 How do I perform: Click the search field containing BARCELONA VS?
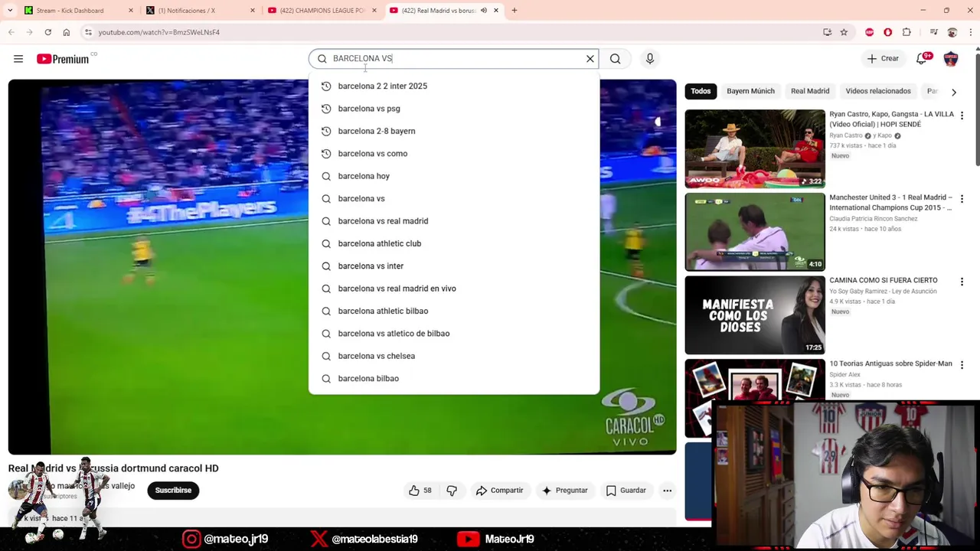pyautogui.click(x=452, y=59)
